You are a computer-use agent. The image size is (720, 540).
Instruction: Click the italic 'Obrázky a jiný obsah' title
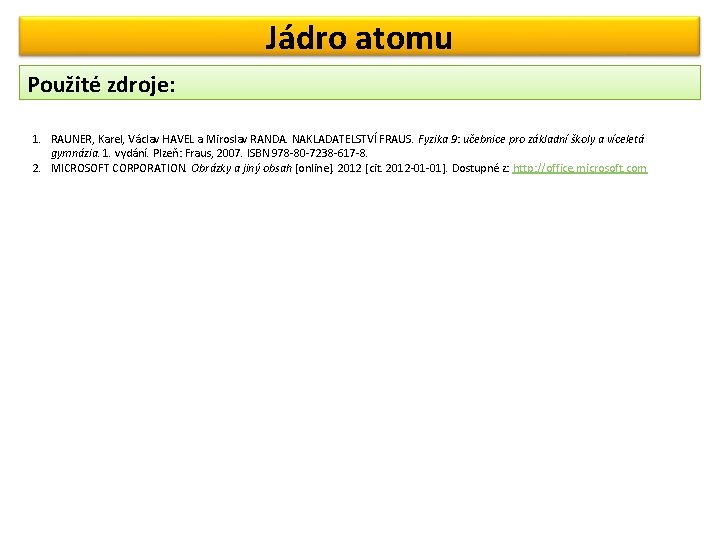(x=242, y=168)
